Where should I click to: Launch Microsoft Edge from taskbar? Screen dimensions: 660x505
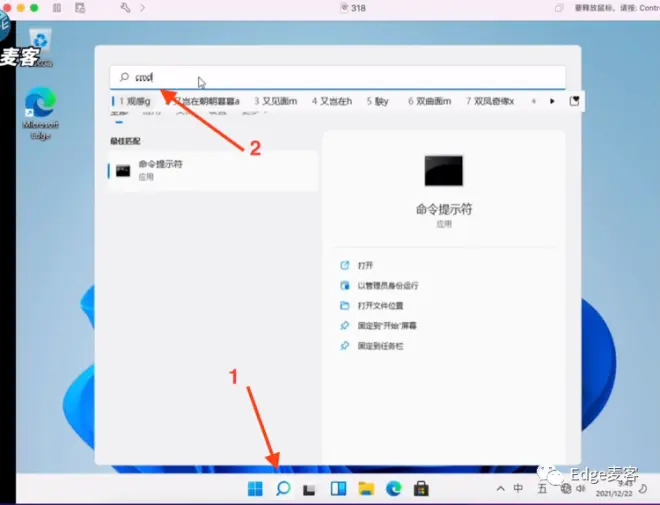[x=394, y=489]
